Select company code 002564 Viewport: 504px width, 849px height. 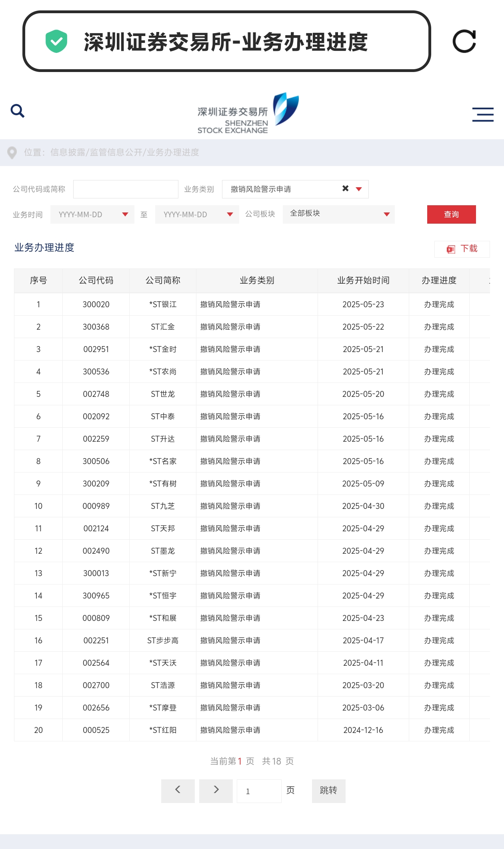[x=96, y=663]
